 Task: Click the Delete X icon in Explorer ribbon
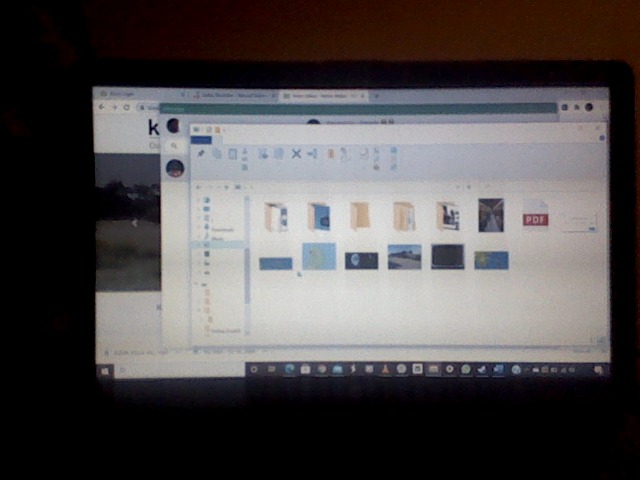(x=296, y=154)
